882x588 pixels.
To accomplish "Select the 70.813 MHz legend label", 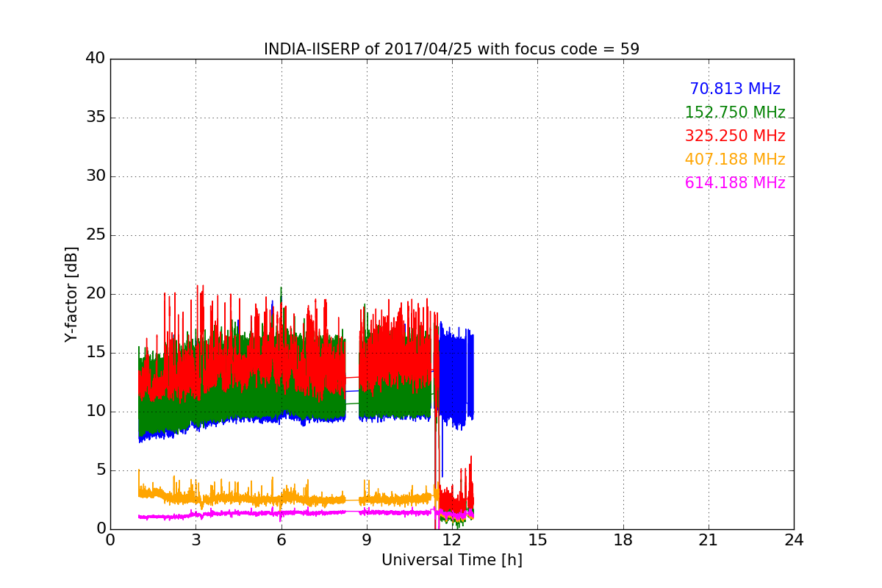I will point(735,89).
